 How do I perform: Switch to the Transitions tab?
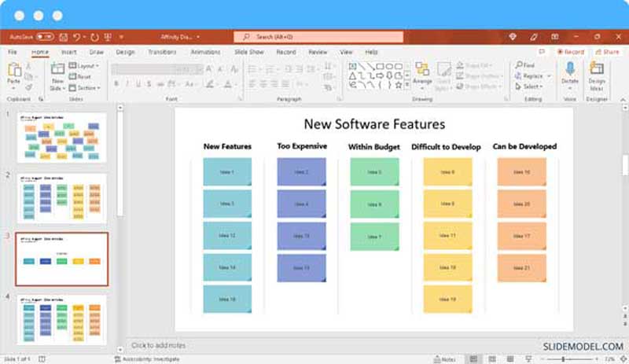[162, 52]
